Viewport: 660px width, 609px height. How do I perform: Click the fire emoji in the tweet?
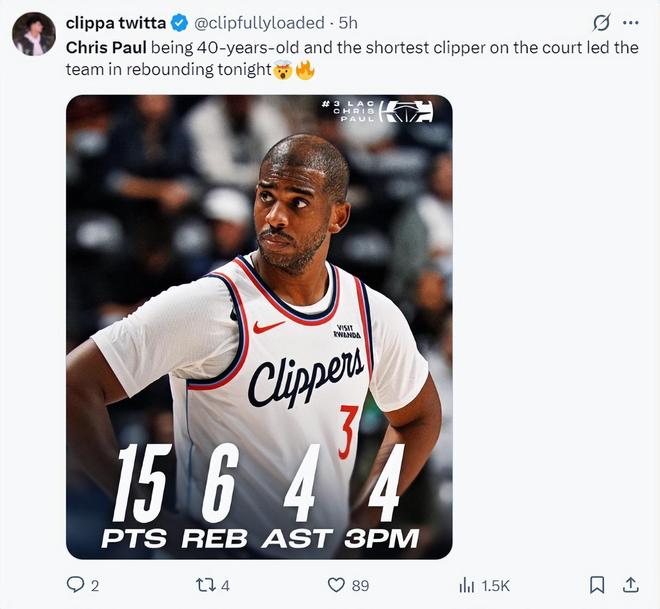click(305, 70)
